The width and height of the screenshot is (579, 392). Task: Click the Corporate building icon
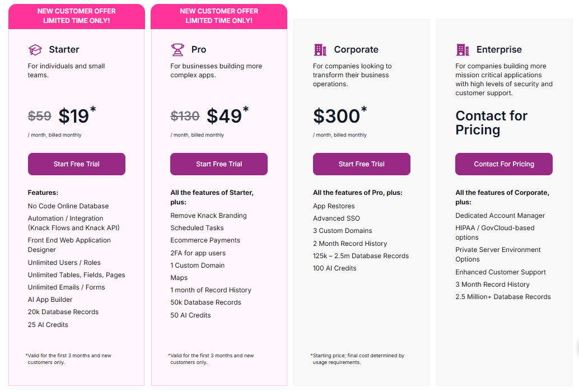(x=320, y=49)
